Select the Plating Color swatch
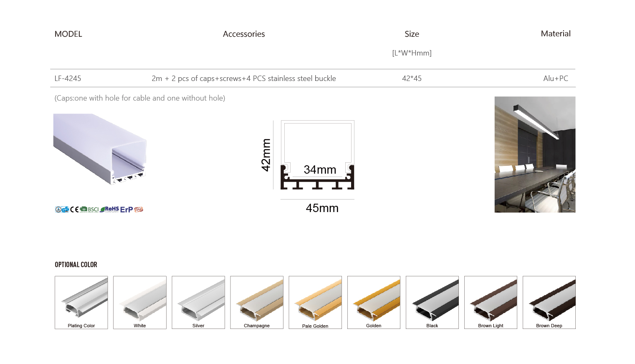Viewport: 635px width, 364px height. (x=81, y=303)
